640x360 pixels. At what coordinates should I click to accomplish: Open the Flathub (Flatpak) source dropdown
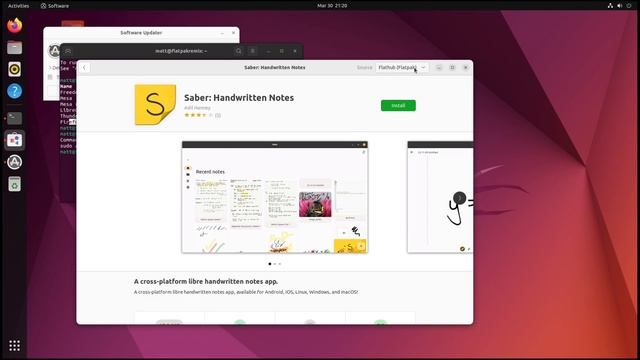click(x=402, y=67)
